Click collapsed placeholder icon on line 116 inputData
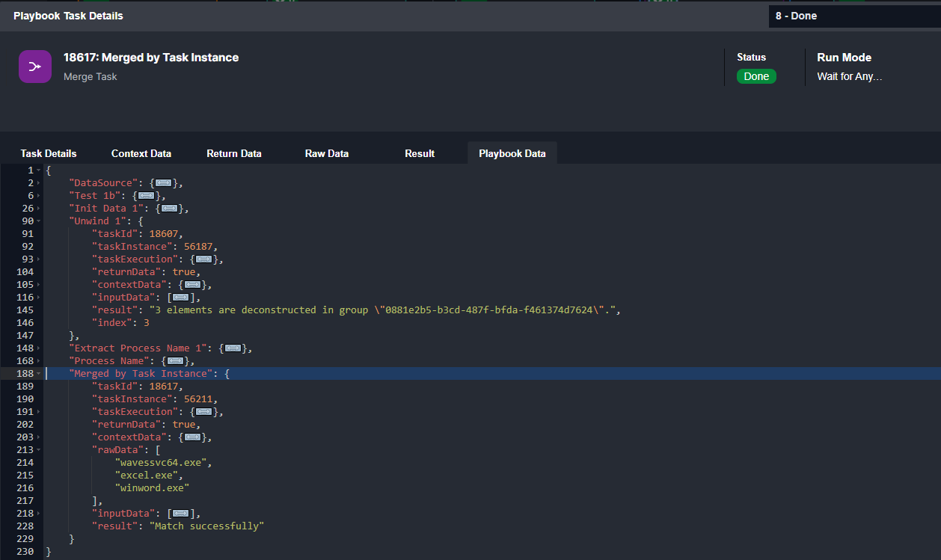Screen dimensions: 941x560 [x=182, y=298]
